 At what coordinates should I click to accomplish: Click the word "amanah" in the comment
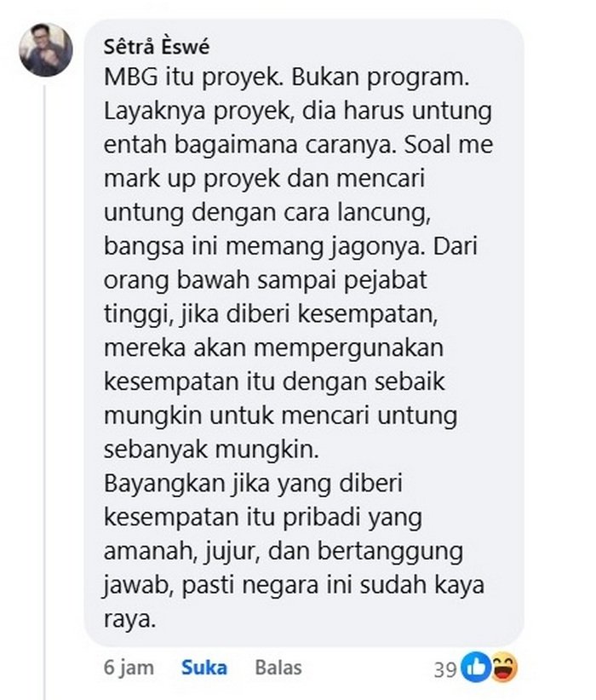pyautogui.click(x=151, y=552)
